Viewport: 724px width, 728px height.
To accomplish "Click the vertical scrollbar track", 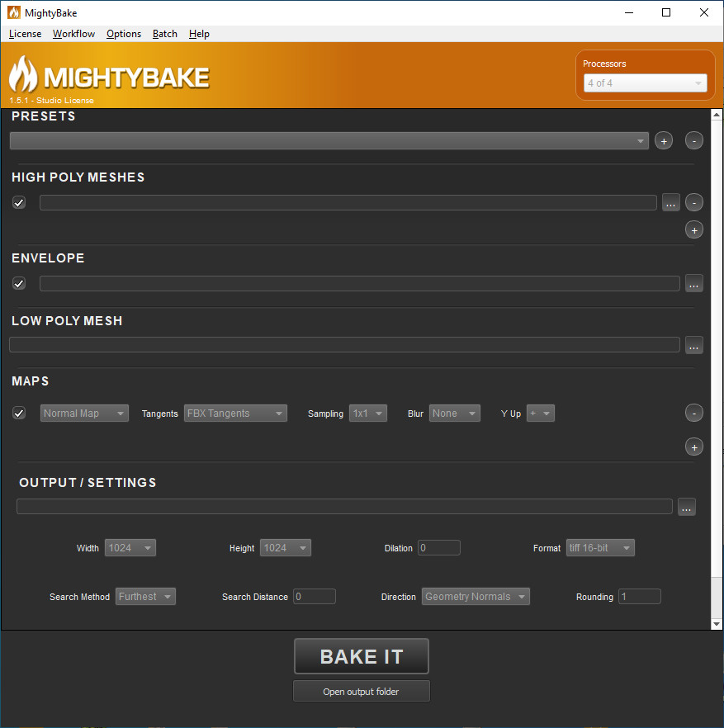I will (x=717, y=599).
